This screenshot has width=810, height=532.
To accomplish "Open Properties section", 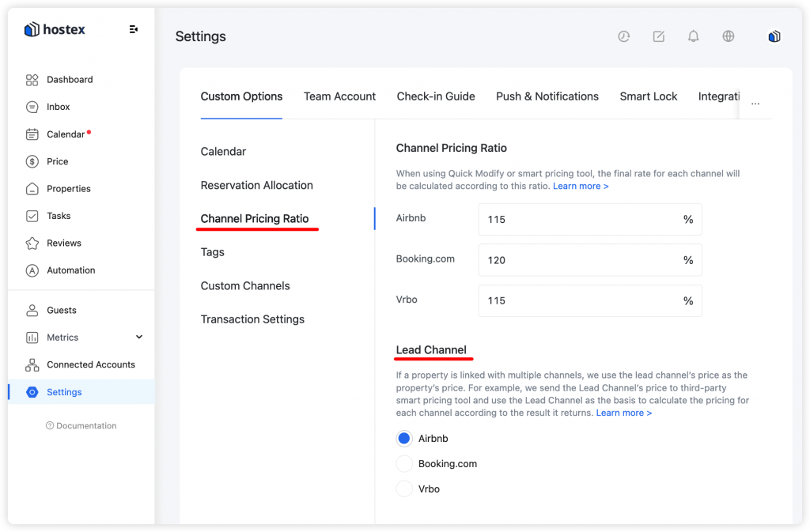I will (68, 189).
